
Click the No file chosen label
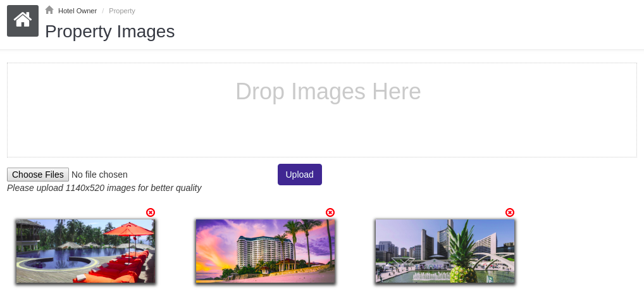[99, 175]
